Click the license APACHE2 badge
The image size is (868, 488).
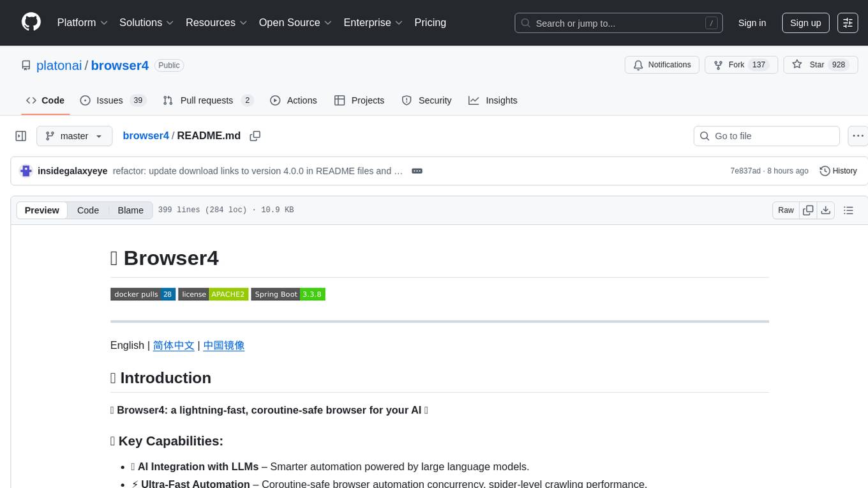point(213,294)
